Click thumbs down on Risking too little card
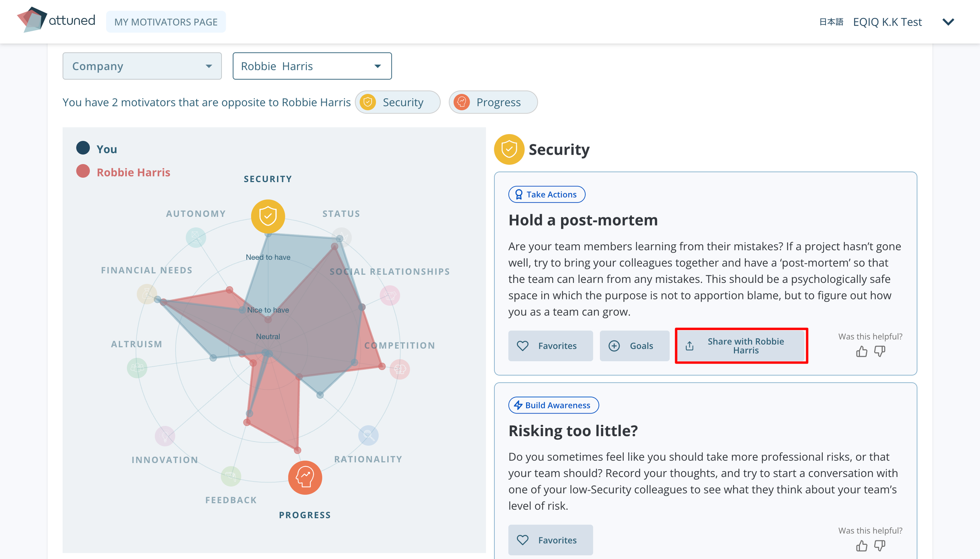 (x=880, y=545)
